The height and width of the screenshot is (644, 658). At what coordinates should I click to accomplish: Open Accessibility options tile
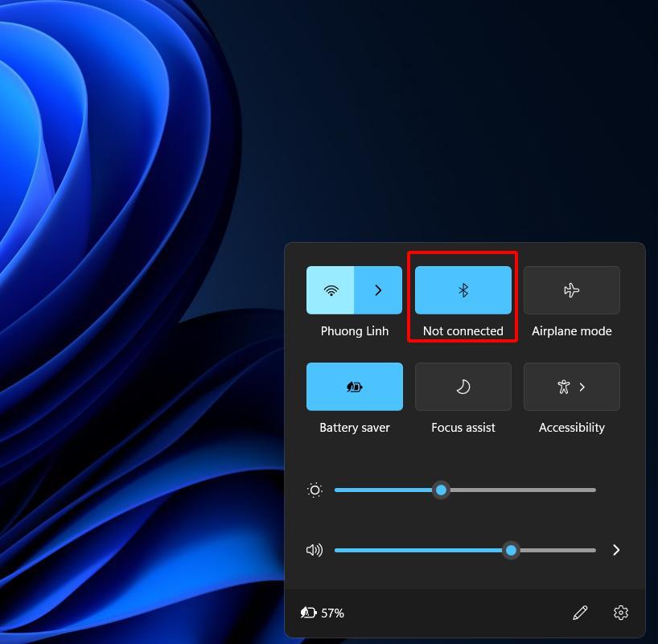point(572,387)
